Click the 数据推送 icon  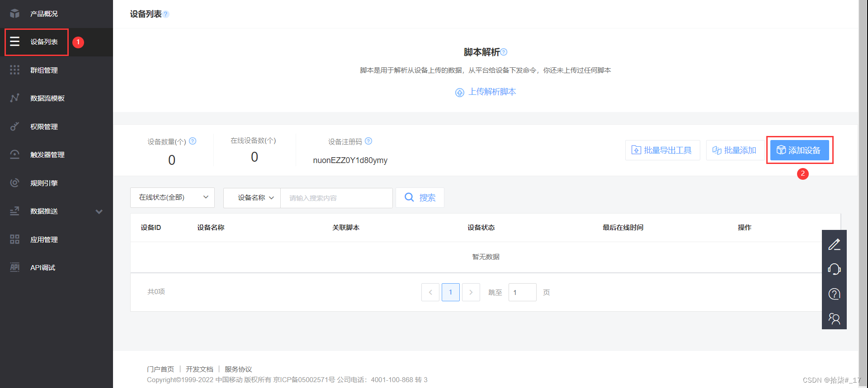[x=15, y=211]
